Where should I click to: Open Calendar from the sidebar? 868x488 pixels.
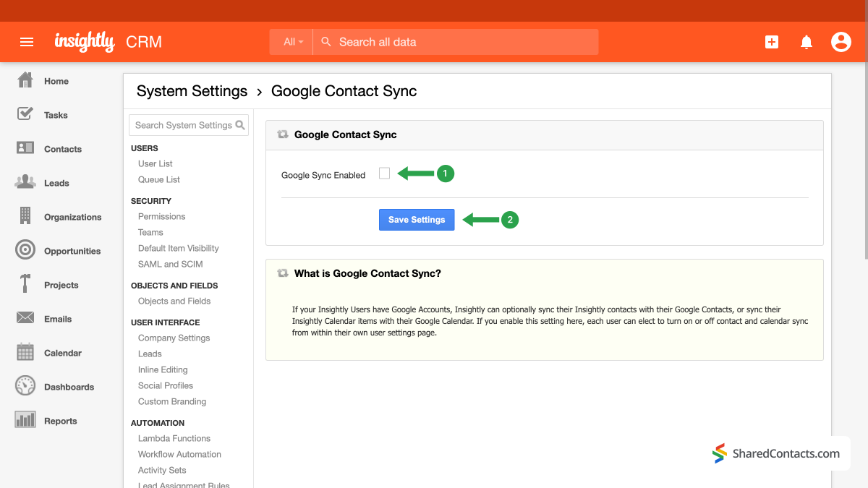pyautogui.click(x=63, y=353)
